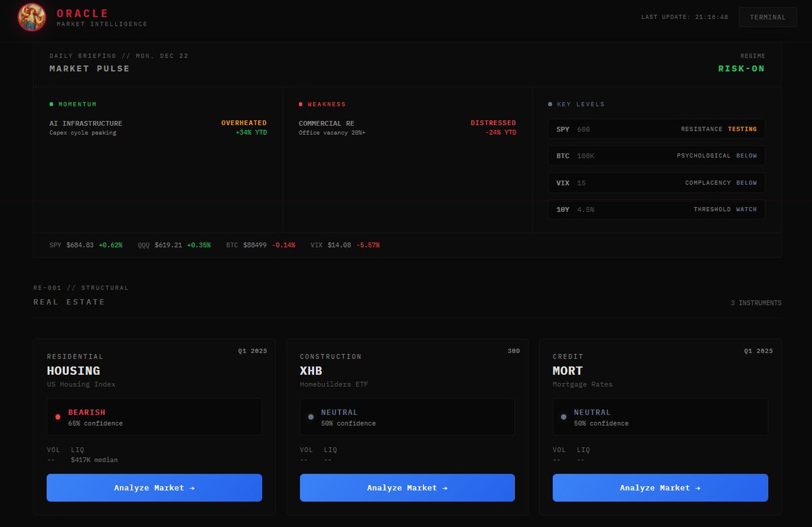Click the SPY $684.83 ticker quote
Screen dimensions: 812x527
click(86, 245)
